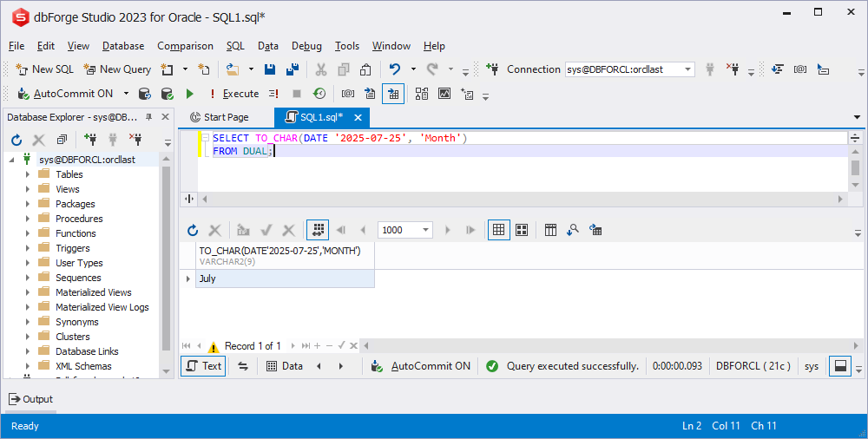Click the results grid horizontal scrollbar
The height and width of the screenshot is (439, 868).
pyautogui.click(x=610, y=346)
